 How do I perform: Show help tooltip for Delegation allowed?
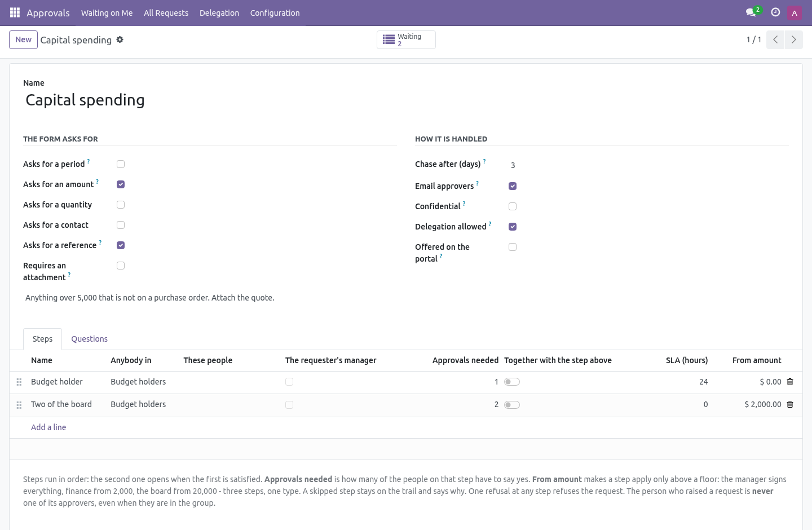coord(490,224)
